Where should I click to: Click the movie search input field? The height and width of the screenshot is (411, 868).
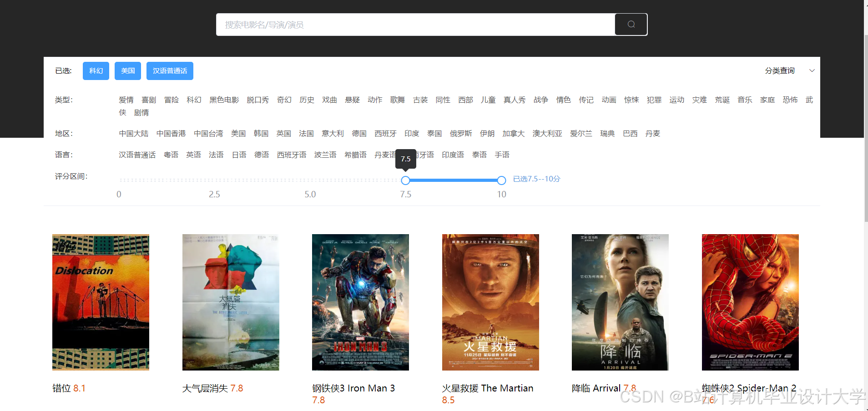[415, 25]
